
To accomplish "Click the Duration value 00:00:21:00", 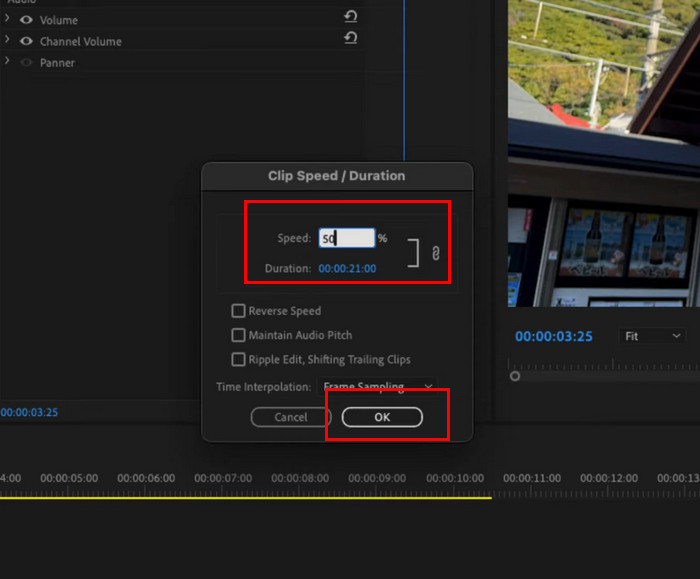I will (347, 268).
